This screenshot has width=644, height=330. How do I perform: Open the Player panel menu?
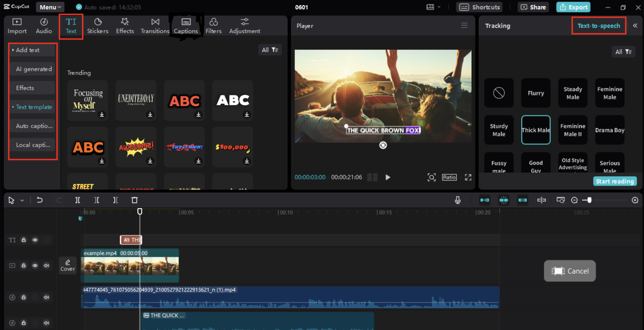pos(464,26)
